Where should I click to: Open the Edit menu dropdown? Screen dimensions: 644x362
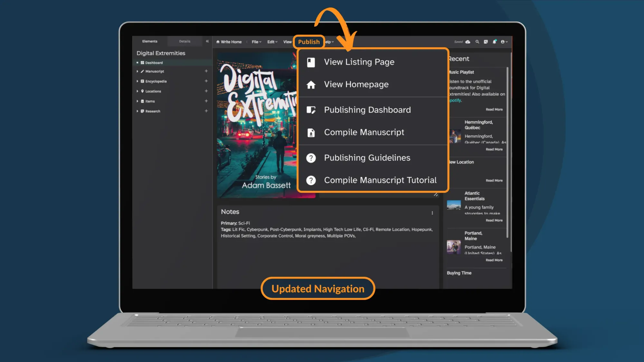(x=272, y=42)
